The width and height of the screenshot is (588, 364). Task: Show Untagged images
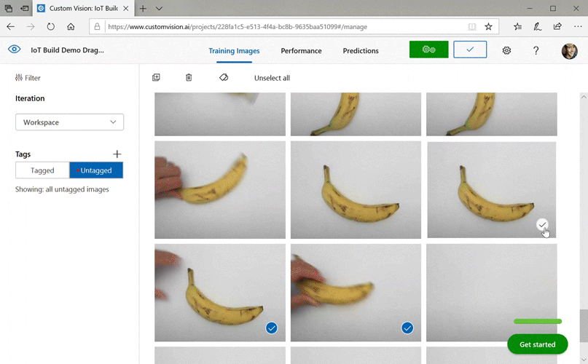[x=96, y=170]
